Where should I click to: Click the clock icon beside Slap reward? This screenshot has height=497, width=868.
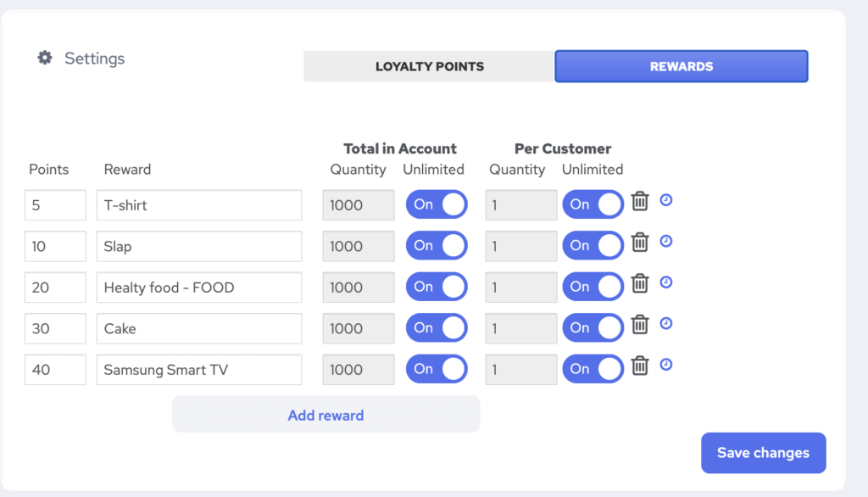pos(666,241)
